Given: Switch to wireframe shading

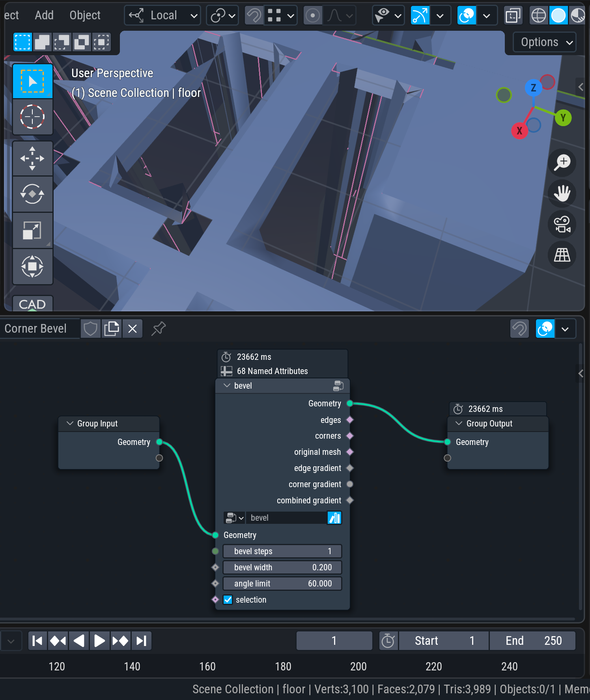Looking at the screenshot, I should point(539,16).
